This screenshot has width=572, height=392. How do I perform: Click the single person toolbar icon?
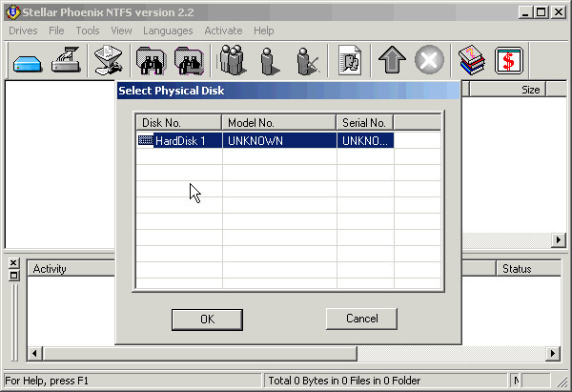270,61
